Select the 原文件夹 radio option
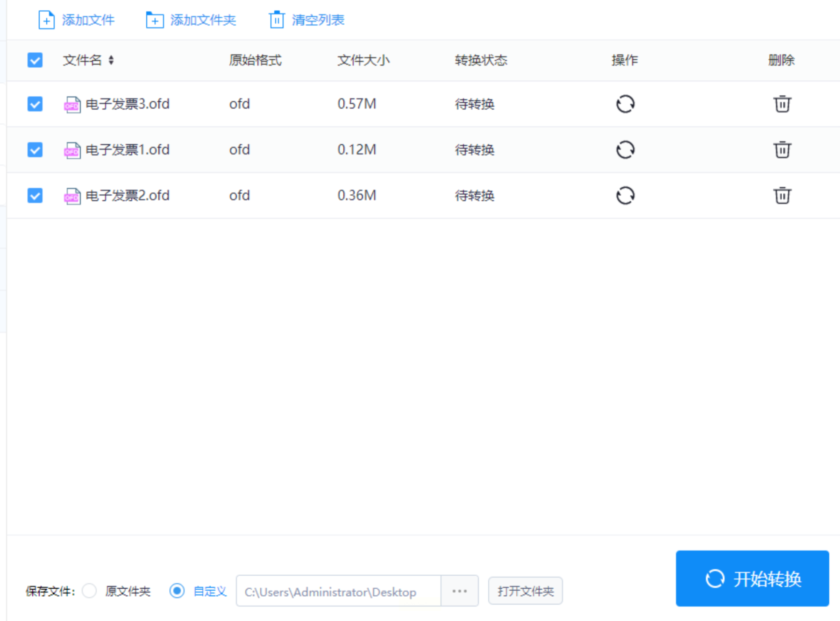The height and width of the screenshot is (621, 840). click(89, 591)
